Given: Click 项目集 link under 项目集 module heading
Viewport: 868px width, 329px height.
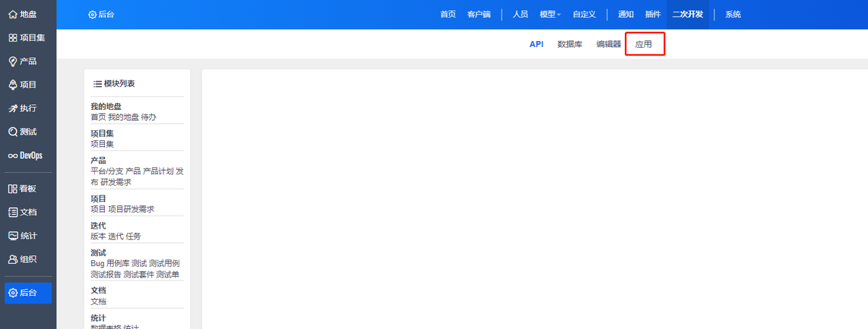Looking at the screenshot, I should (x=102, y=144).
